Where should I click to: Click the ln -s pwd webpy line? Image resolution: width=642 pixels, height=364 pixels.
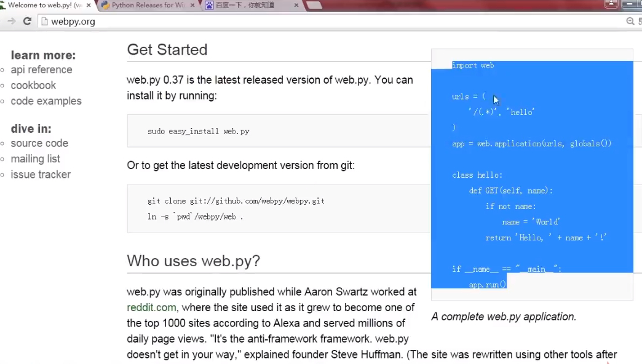[196, 216]
